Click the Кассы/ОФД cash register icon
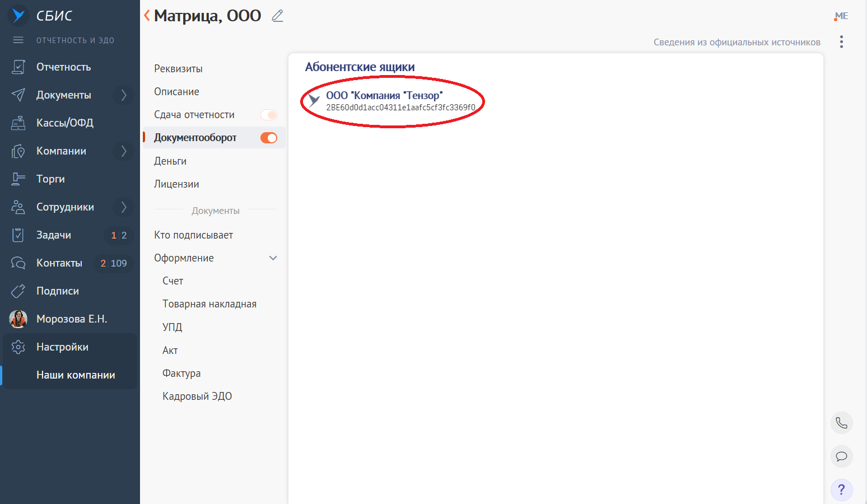This screenshot has width=867, height=504. (x=18, y=123)
